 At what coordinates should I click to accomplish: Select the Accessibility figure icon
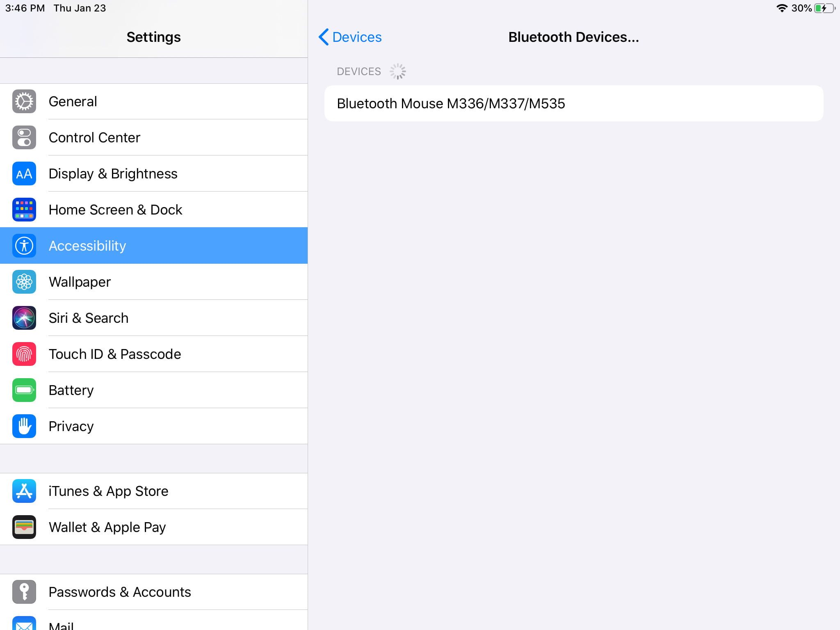pyautogui.click(x=23, y=246)
